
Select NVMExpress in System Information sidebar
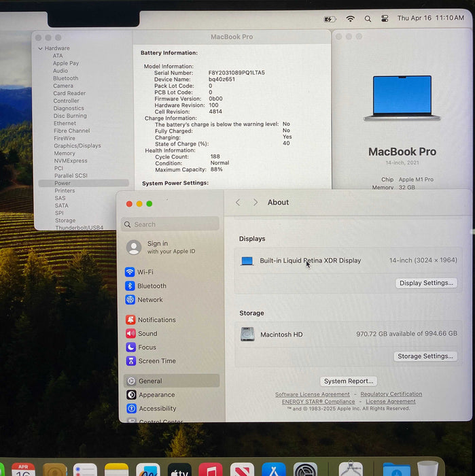71,160
